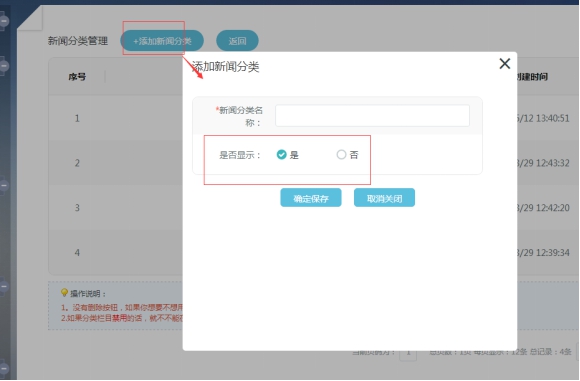Image resolution: width=580 pixels, height=381 pixels.
Task: Click row number 4 cell
Action: tap(77, 253)
